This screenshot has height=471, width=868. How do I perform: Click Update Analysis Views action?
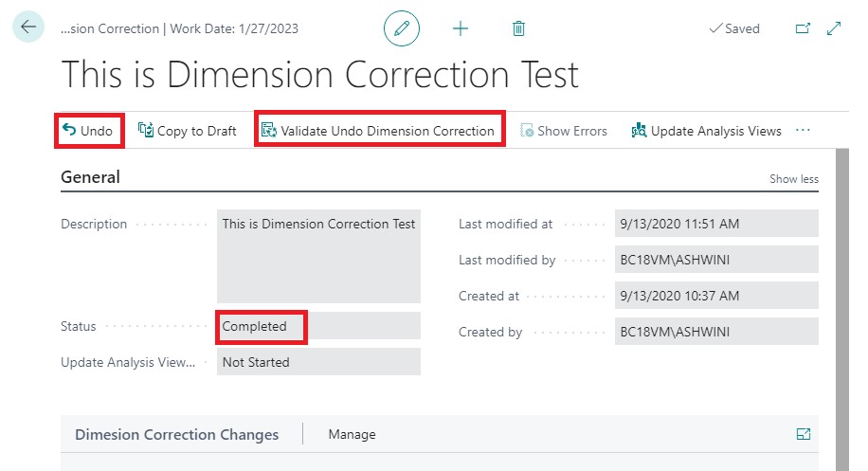[x=705, y=131]
